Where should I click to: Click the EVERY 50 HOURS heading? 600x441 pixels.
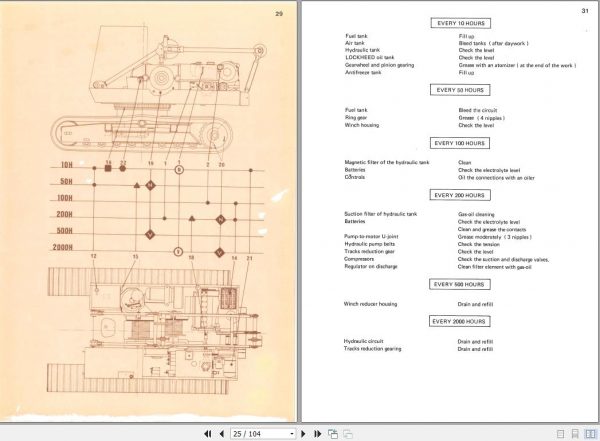click(459, 90)
